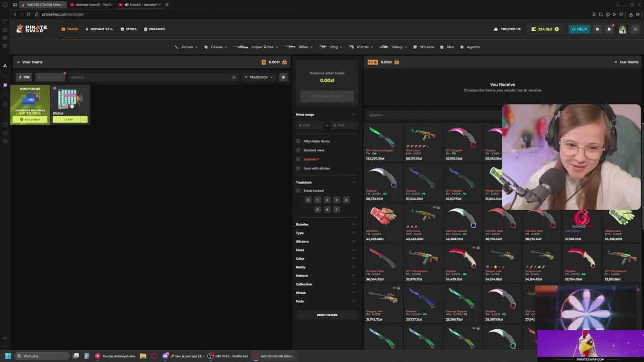Click the basket icon in Your Items header
Screen dimensions: 644x362
click(x=285, y=62)
